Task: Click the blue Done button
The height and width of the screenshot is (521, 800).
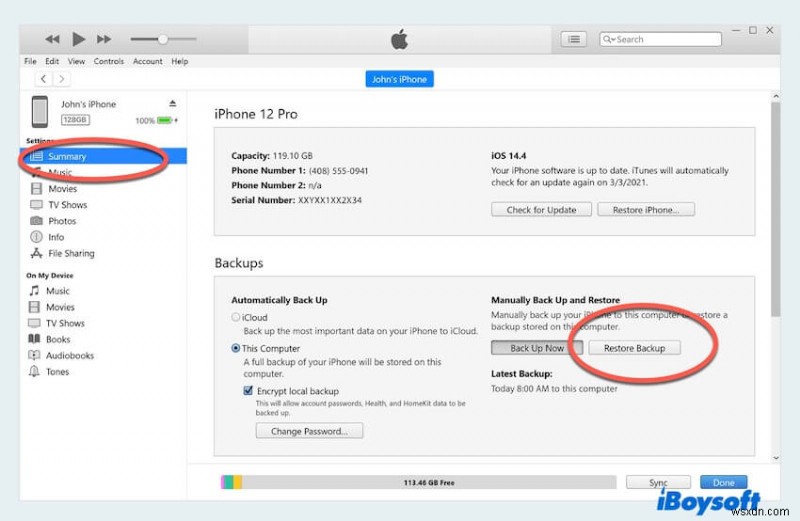Action: 723,482
